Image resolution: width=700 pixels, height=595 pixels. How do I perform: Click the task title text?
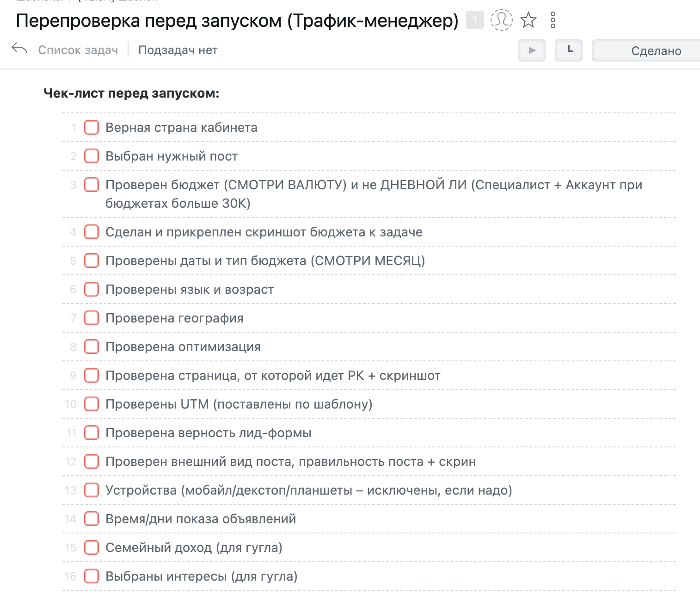237,21
